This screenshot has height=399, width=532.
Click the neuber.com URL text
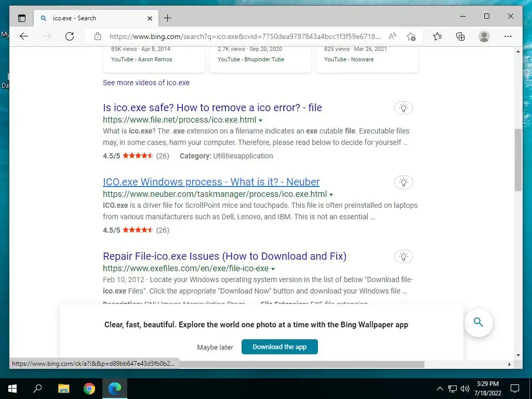[215, 194]
